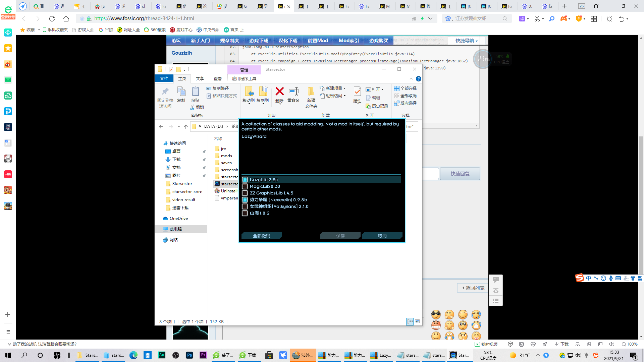Screen dimensions: 644x362
Task: Click the New Folder icon
Action: pos(311,92)
